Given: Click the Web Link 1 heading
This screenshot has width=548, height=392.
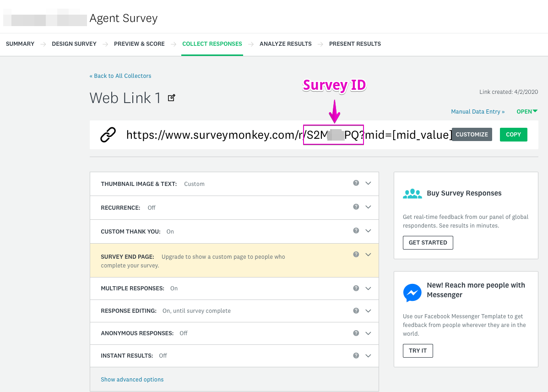Looking at the screenshot, I should pyautogui.click(x=125, y=98).
